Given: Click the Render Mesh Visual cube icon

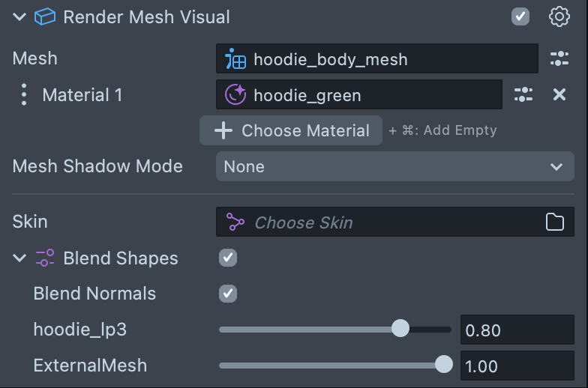Looking at the screenshot, I should coord(45,16).
